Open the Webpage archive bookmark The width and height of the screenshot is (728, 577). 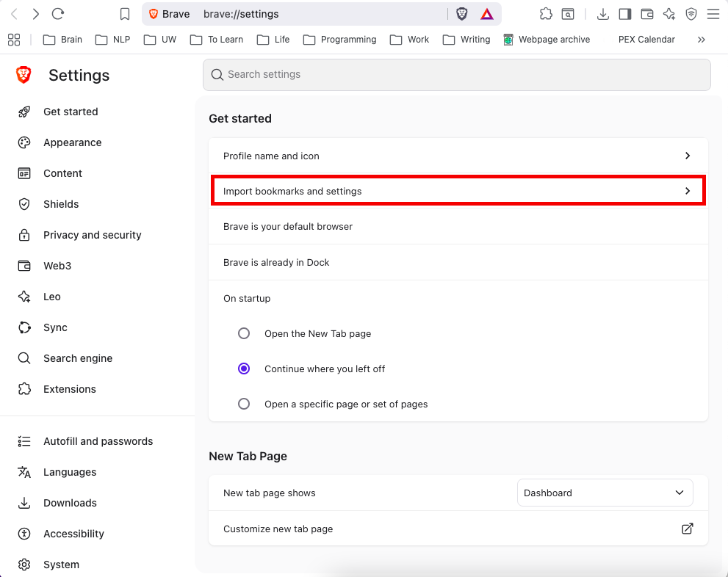pos(547,40)
